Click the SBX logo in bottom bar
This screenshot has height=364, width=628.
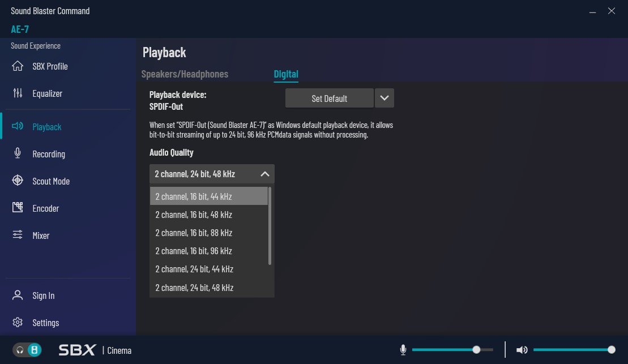[77, 350]
